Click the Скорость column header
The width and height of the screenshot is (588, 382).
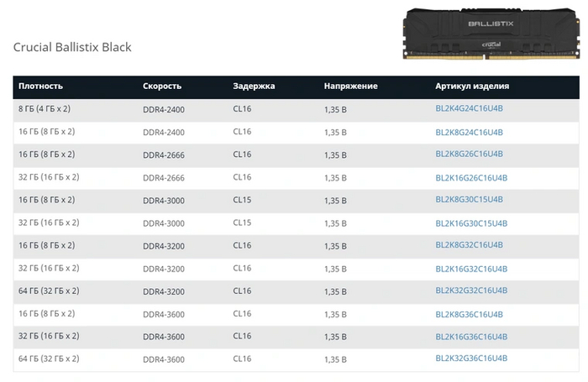[162, 86]
